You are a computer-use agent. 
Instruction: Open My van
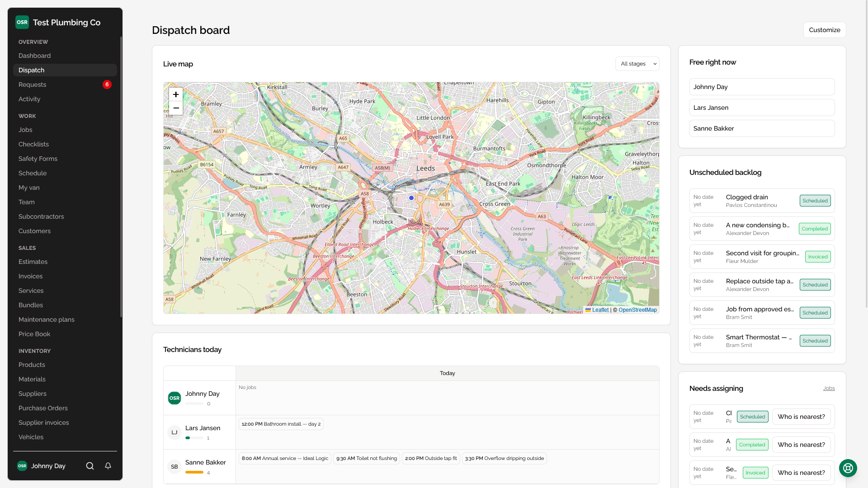pos(65,188)
